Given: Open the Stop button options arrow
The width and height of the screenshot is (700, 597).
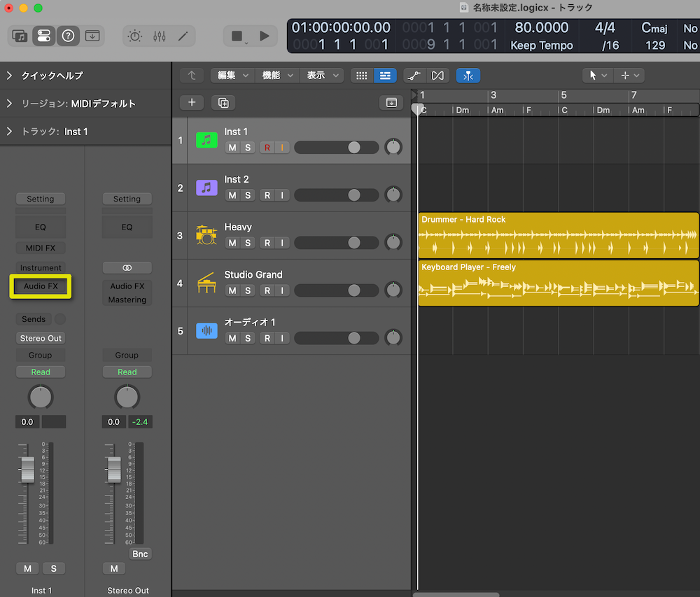Looking at the screenshot, I should click(x=246, y=43).
